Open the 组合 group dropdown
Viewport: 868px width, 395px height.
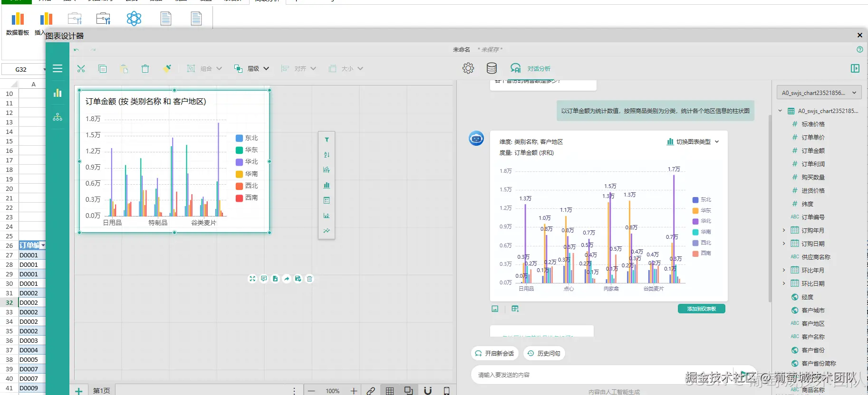coord(204,69)
